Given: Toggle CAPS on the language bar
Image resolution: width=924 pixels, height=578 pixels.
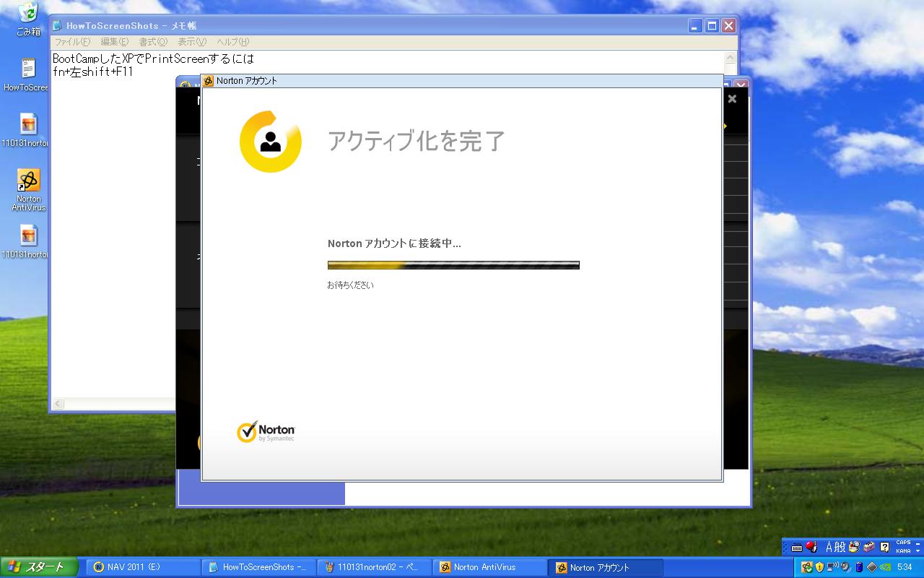Looking at the screenshot, I should [903, 543].
